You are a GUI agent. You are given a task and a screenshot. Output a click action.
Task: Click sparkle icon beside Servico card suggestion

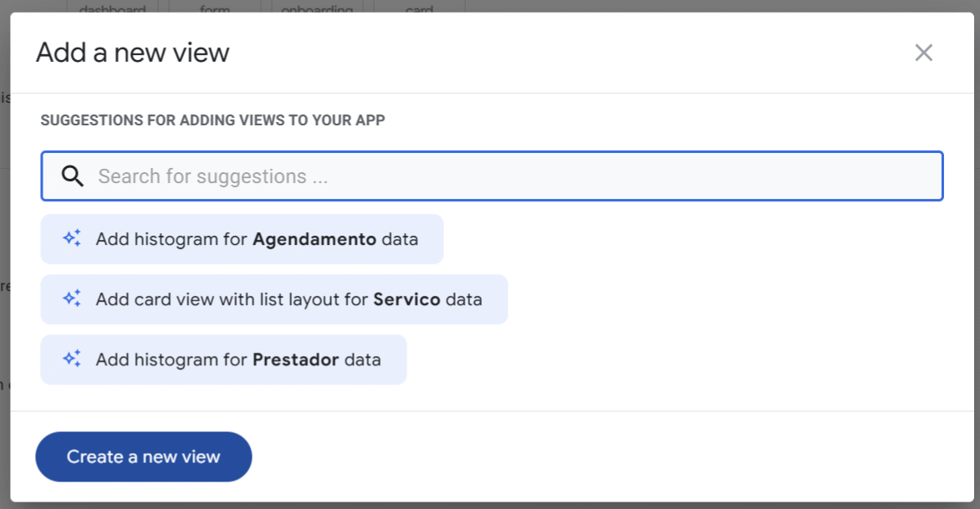pyautogui.click(x=72, y=298)
